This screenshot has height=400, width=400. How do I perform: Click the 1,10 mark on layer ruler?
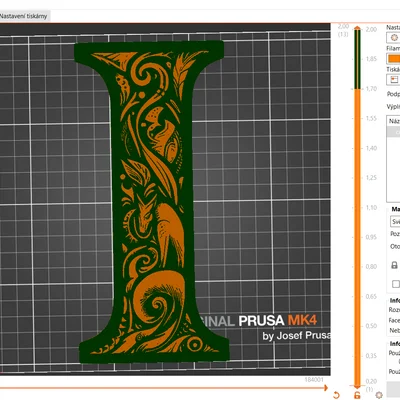[x=371, y=207]
